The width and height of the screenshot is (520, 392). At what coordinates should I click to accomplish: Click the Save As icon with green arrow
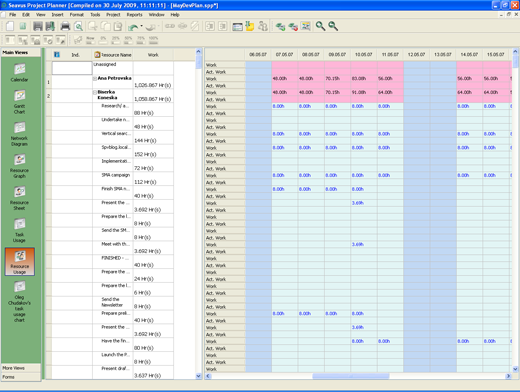point(50,26)
